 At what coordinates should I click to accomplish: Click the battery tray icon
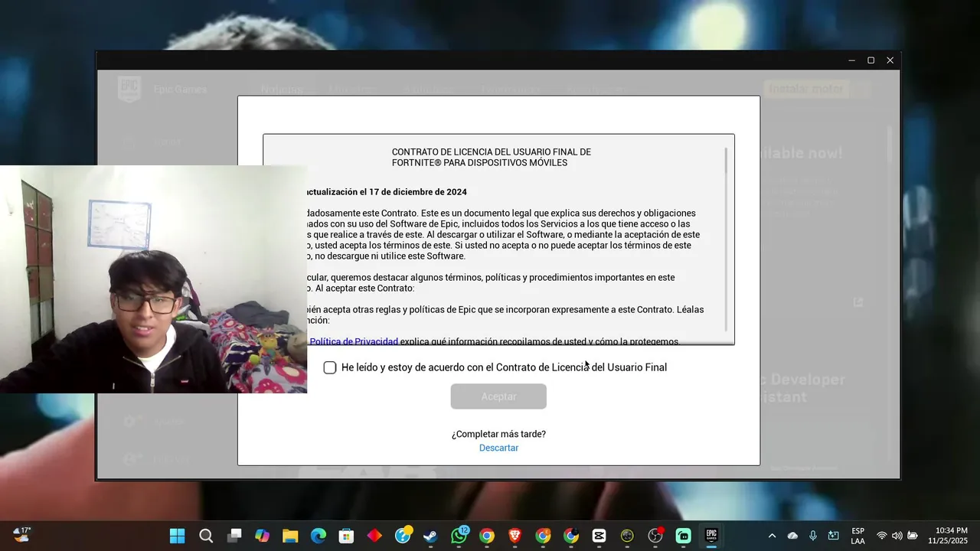[913, 536]
